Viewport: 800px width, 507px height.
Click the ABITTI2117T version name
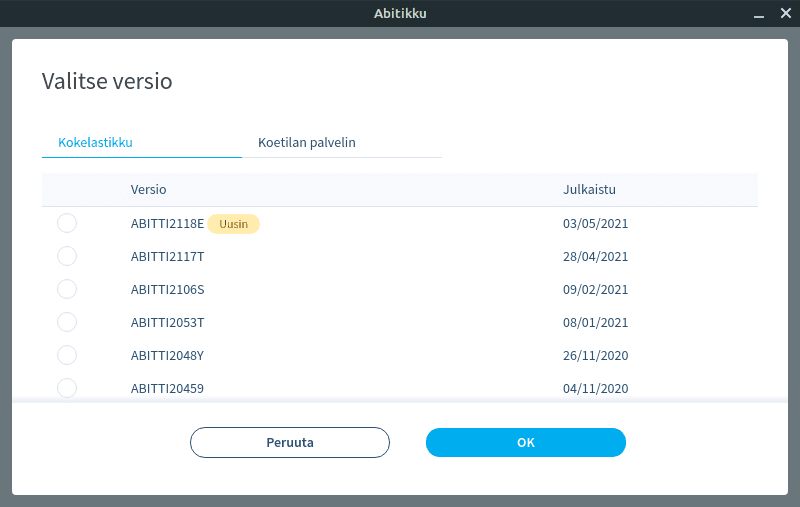(x=167, y=257)
